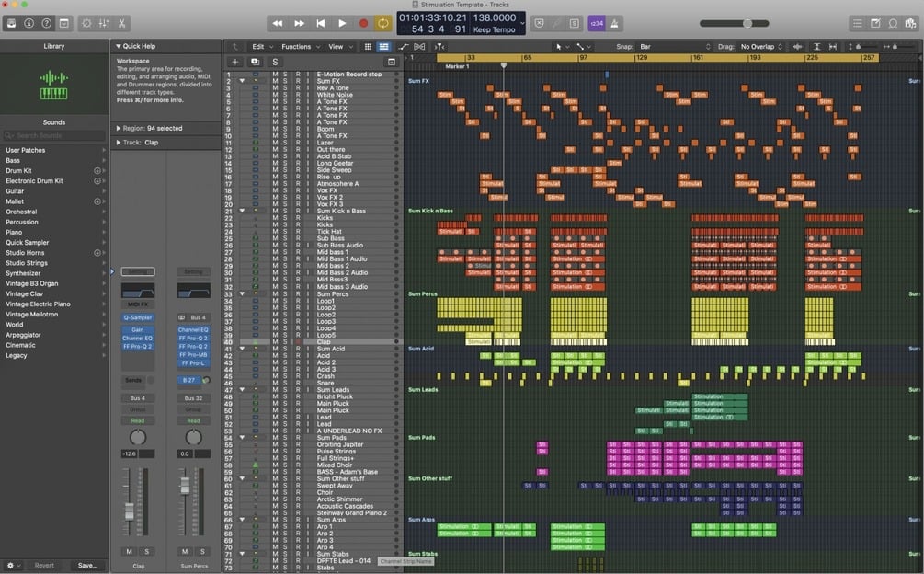
Task: Adjust the master volume slider
Action: click(735, 24)
